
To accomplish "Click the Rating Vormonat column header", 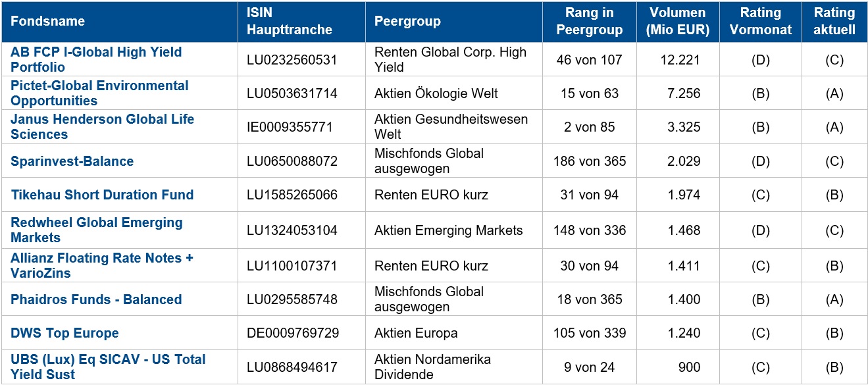I will click(760, 21).
